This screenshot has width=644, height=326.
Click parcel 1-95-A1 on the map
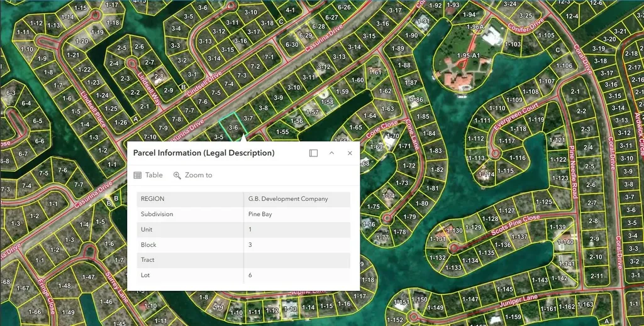tap(468, 55)
